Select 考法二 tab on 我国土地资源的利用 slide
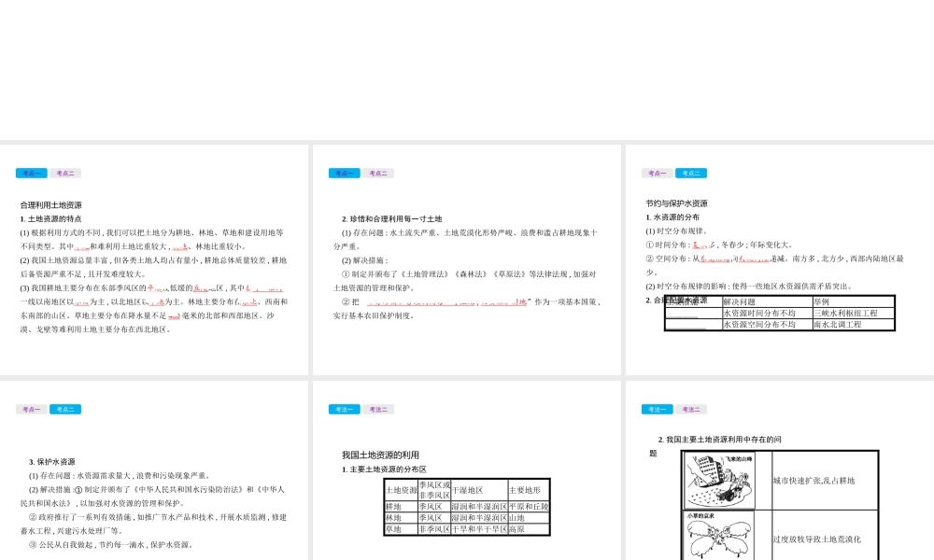934x560 pixels. [x=377, y=410]
